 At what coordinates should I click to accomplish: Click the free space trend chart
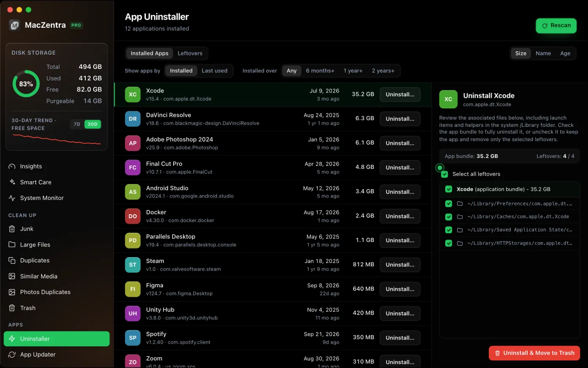(x=57, y=139)
